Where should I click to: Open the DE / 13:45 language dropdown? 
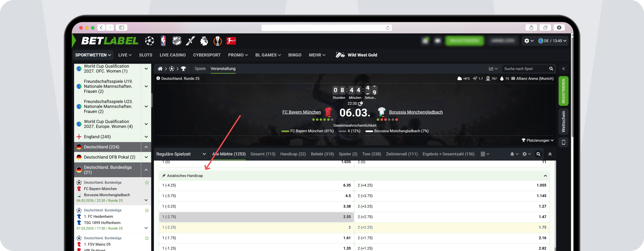(552, 41)
